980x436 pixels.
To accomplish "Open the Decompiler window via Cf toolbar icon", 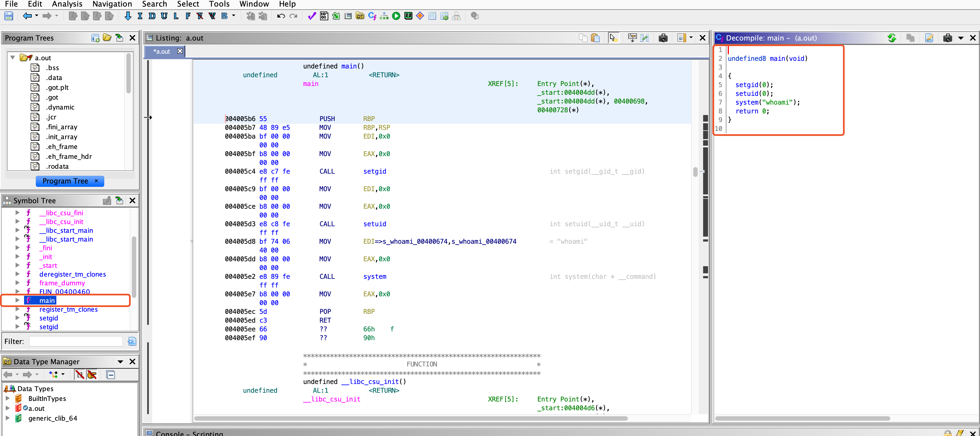I will pyautogui.click(x=372, y=16).
